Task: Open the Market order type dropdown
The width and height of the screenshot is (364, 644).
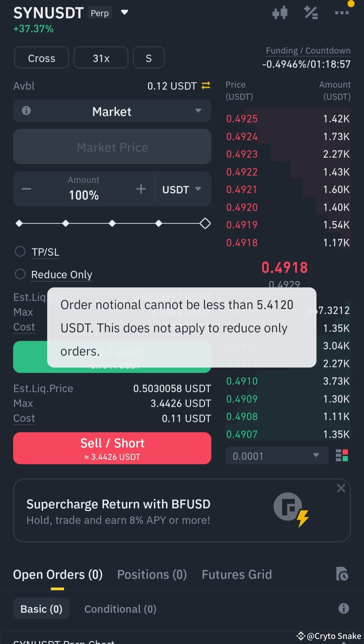Action: tap(112, 111)
